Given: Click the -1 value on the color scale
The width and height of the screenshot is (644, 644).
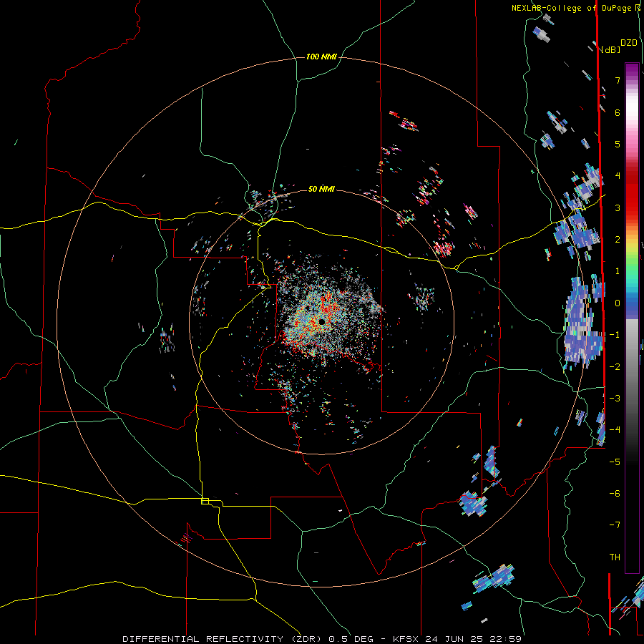Looking at the screenshot, I should (615, 335).
